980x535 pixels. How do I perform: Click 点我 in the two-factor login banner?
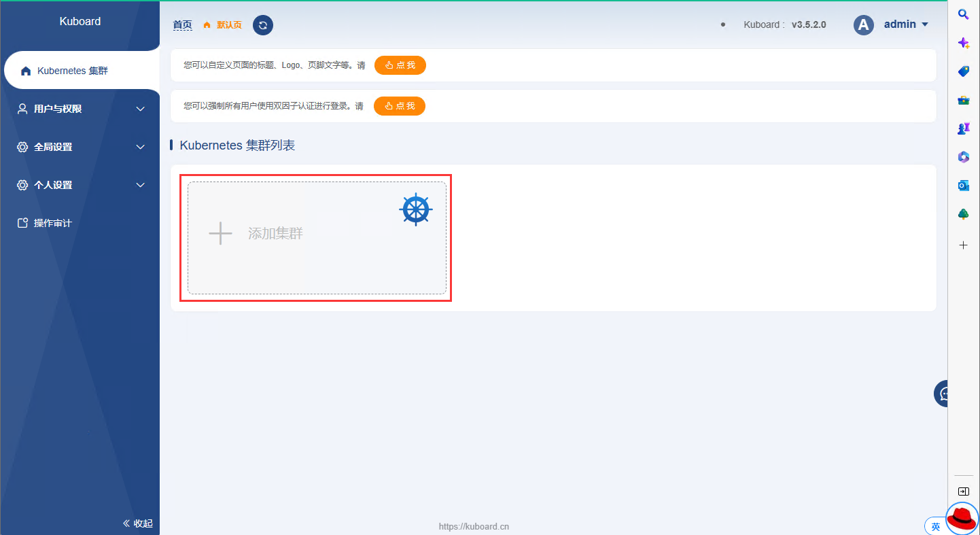click(400, 106)
